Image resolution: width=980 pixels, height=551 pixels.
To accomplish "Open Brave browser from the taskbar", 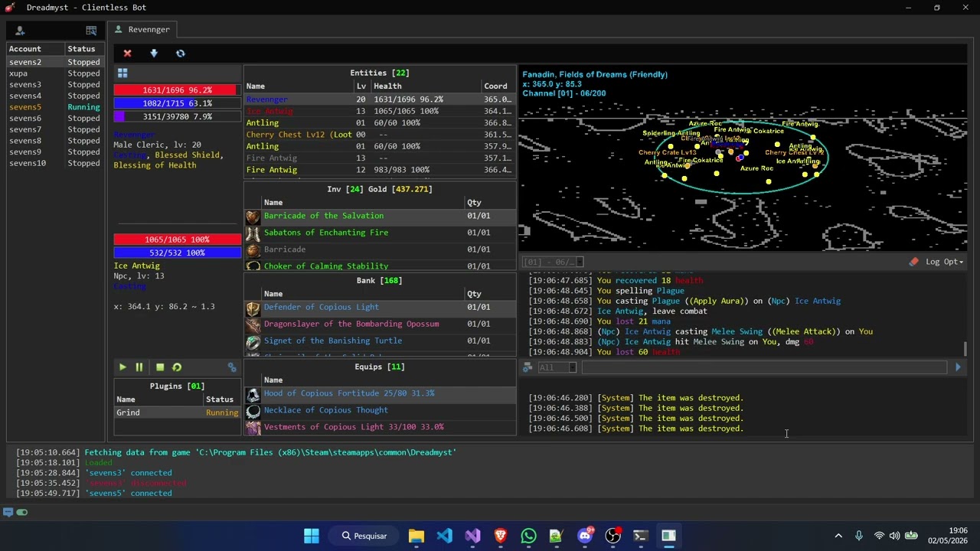I will tap(501, 536).
